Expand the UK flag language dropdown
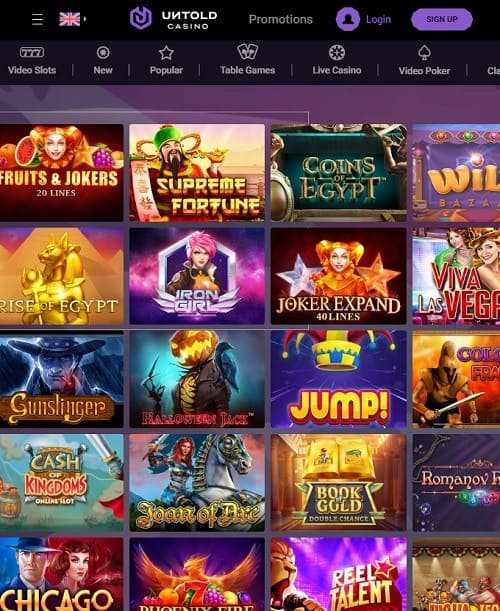Viewport: 500px width, 611px height. (72, 19)
